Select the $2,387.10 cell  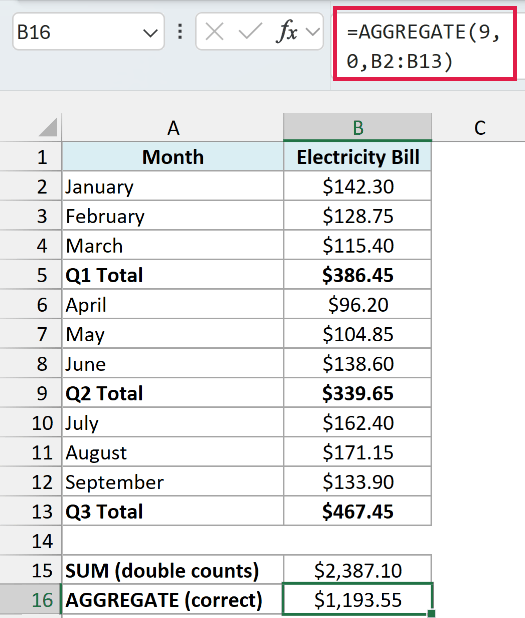[357, 570]
